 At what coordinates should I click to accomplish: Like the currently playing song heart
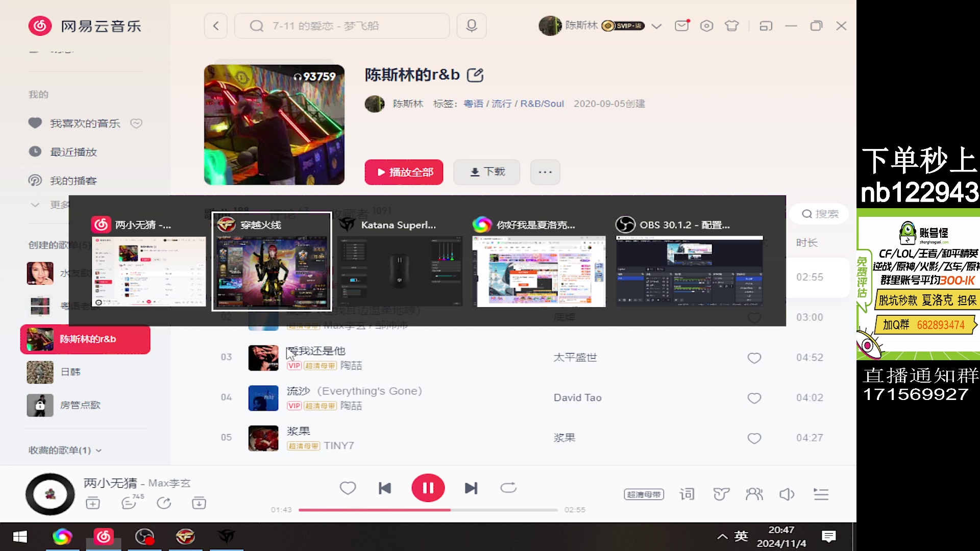pos(348,488)
